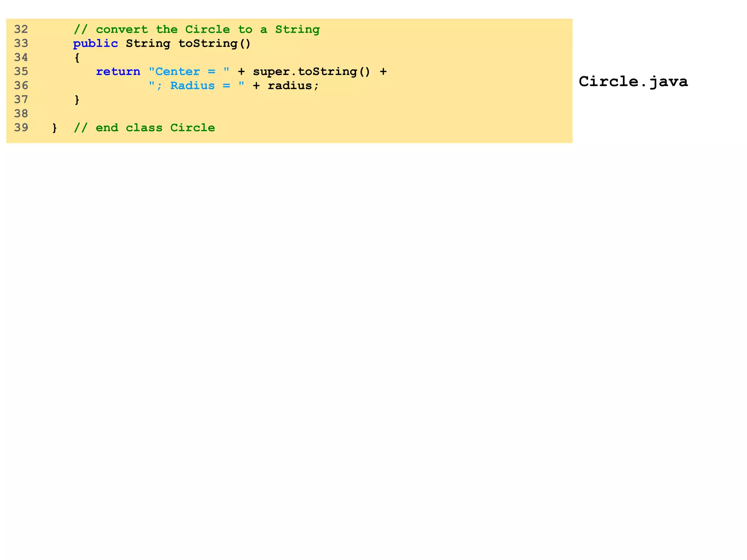
Task: Click the "; Radius = " string literal
Action: [x=196, y=86]
